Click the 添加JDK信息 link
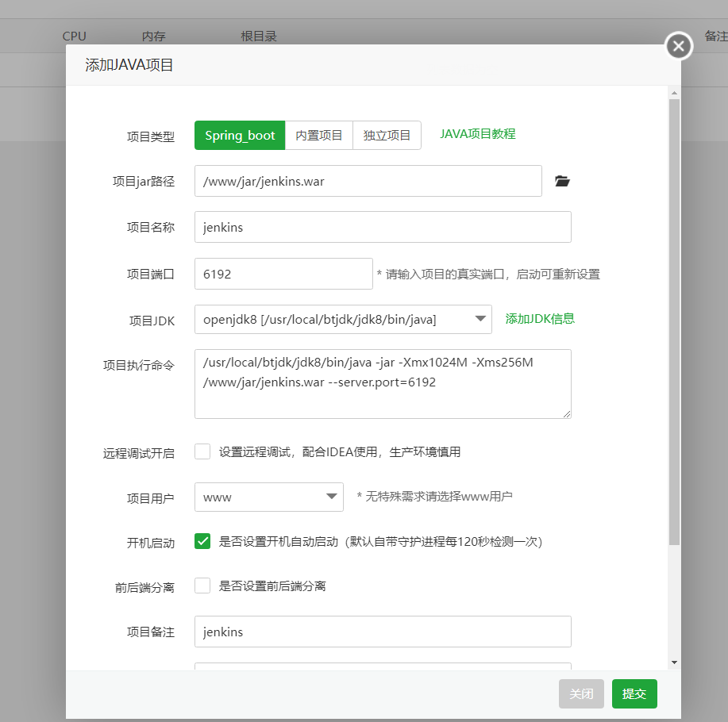 coord(540,319)
